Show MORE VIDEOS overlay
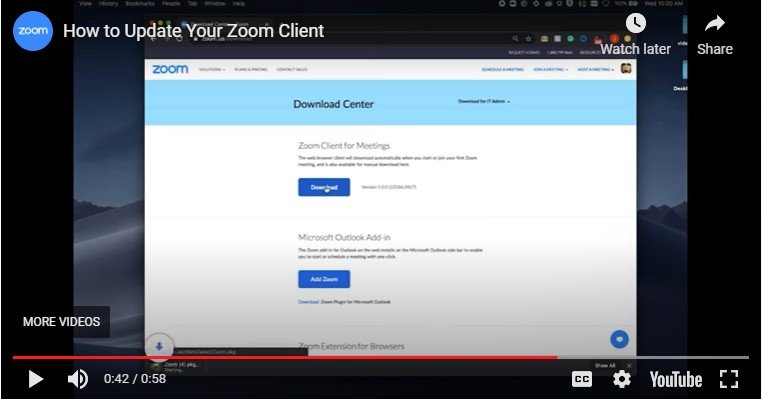The width and height of the screenshot is (762, 399). (x=61, y=322)
